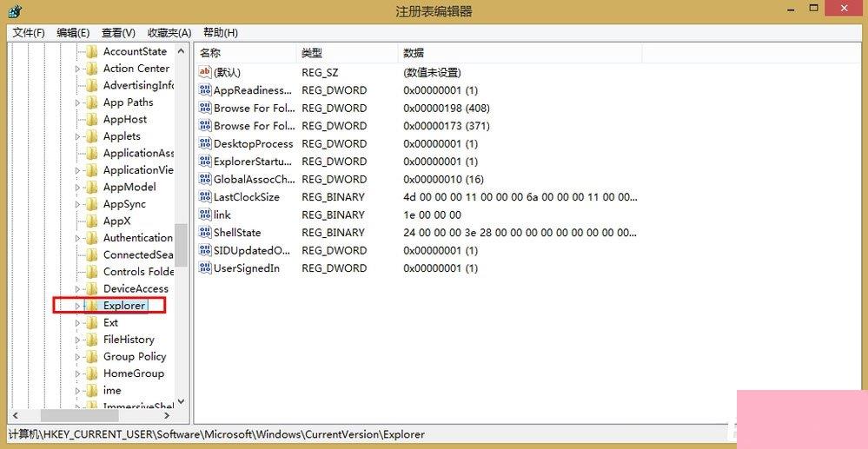
Task: Select the Applets folder icon
Action: 92,136
